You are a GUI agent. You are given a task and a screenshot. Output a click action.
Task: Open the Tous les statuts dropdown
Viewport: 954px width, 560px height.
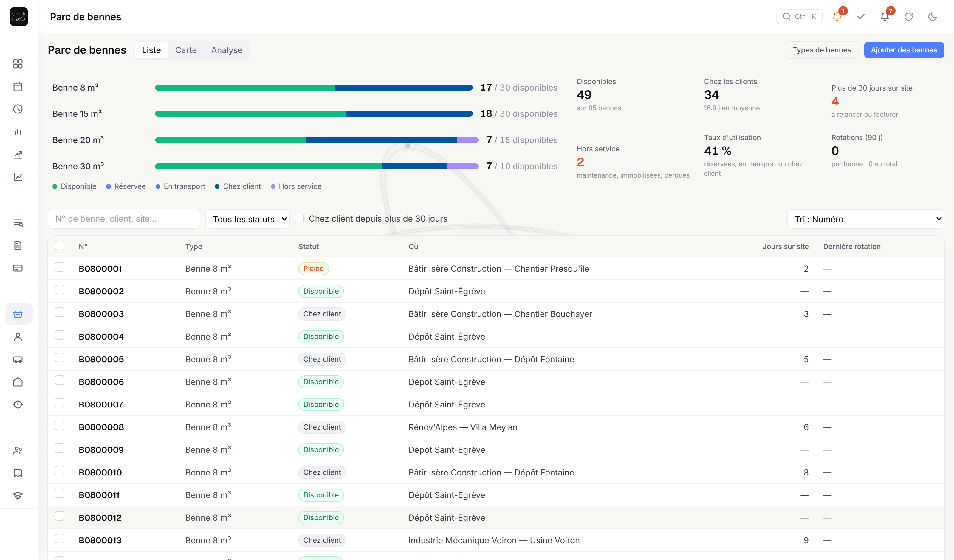coord(247,219)
